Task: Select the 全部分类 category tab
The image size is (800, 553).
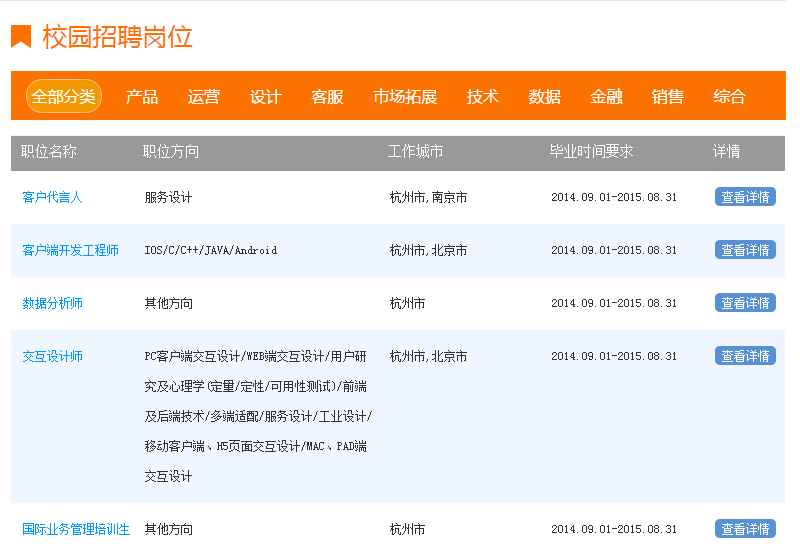Action: [x=63, y=96]
